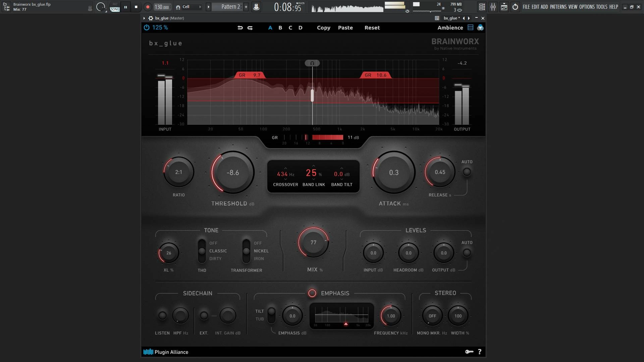Toggle release AUTO button
This screenshot has height=362, width=644.
click(x=467, y=172)
